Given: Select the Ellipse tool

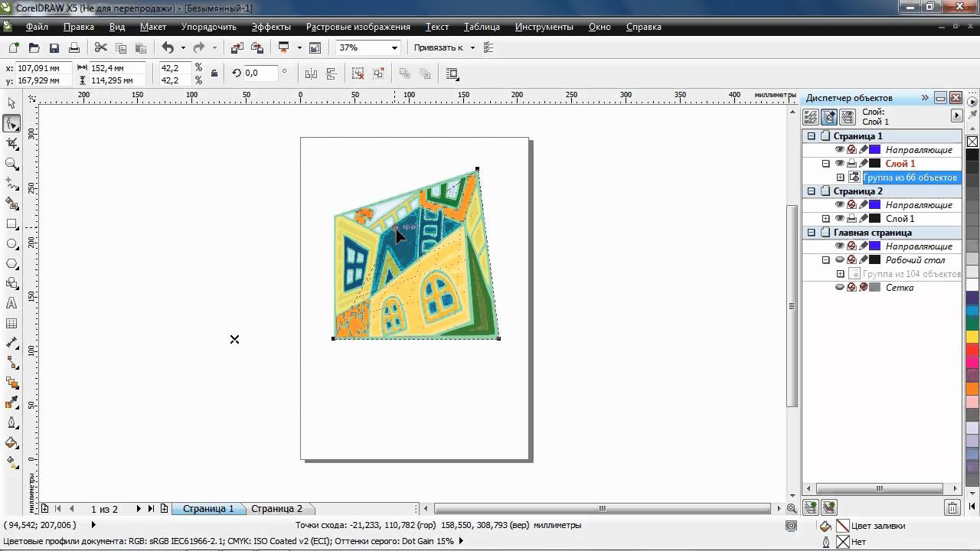Looking at the screenshot, I should [11, 244].
